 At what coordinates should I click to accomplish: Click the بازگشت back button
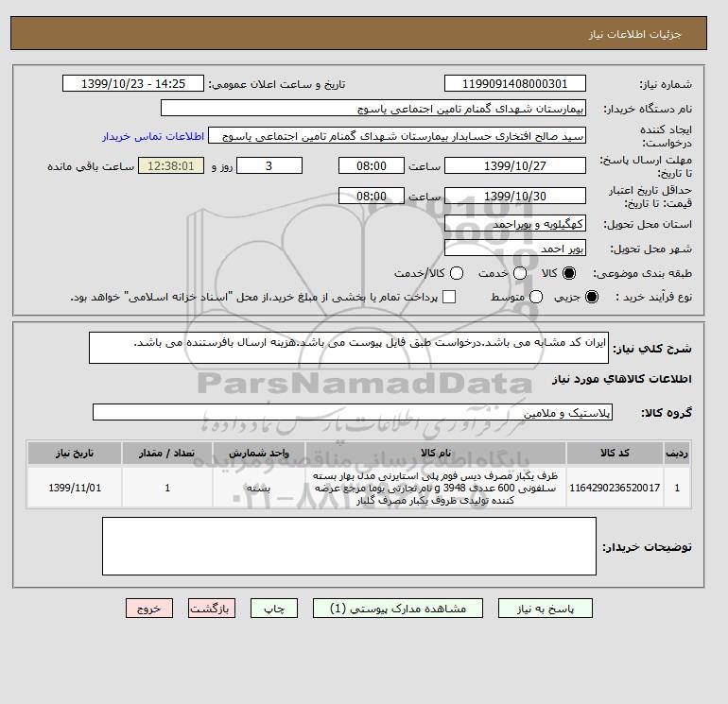(212, 609)
